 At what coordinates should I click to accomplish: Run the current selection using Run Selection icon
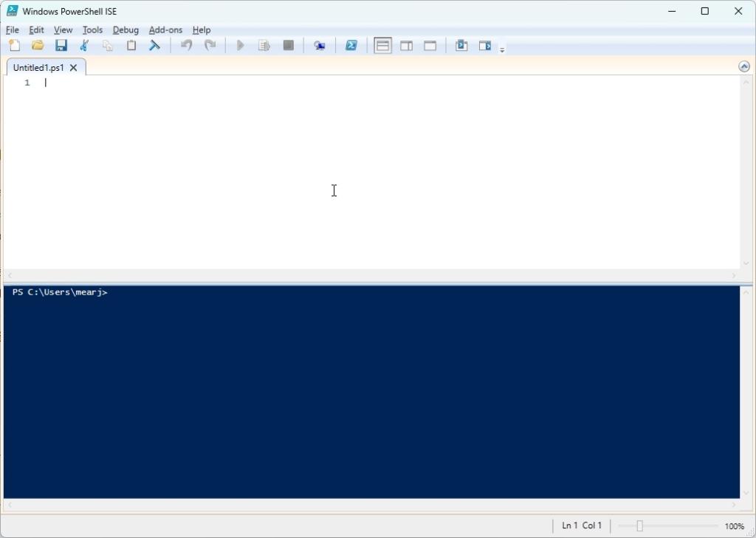pyautogui.click(x=264, y=45)
